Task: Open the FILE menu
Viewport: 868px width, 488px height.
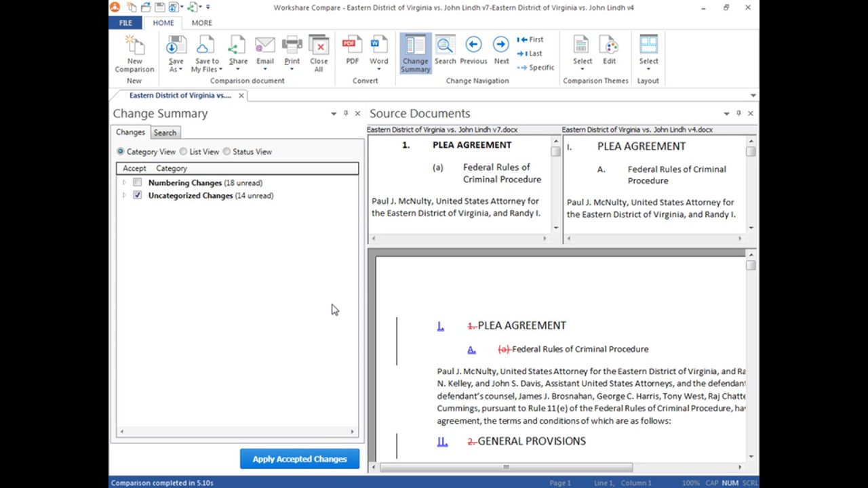Action: pyautogui.click(x=125, y=22)
